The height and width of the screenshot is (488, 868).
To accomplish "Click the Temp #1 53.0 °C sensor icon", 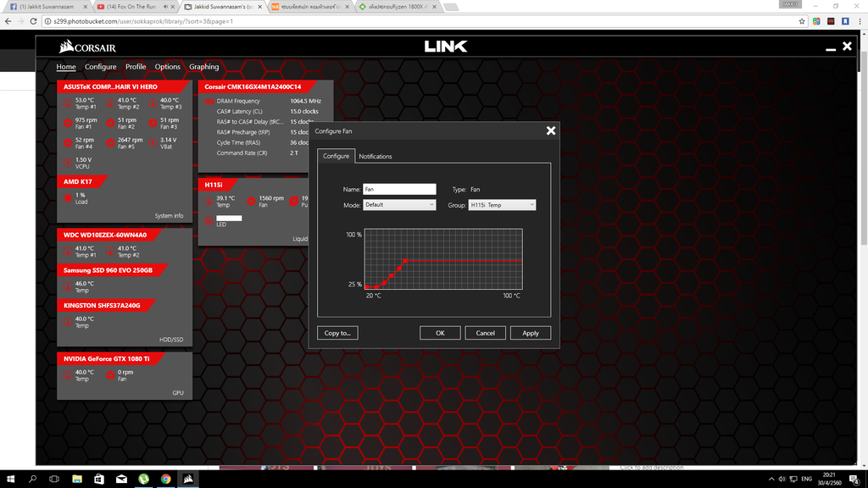I will tap(68, 103).
